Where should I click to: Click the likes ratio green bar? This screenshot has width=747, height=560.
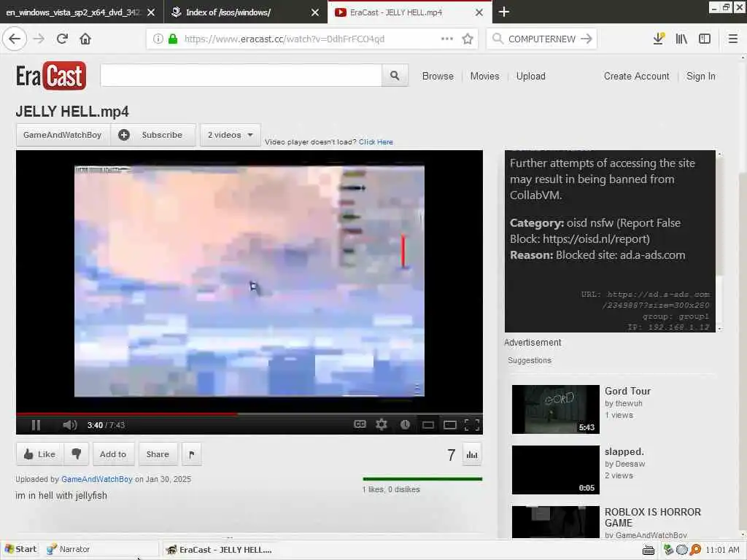[x=422, y=478]
